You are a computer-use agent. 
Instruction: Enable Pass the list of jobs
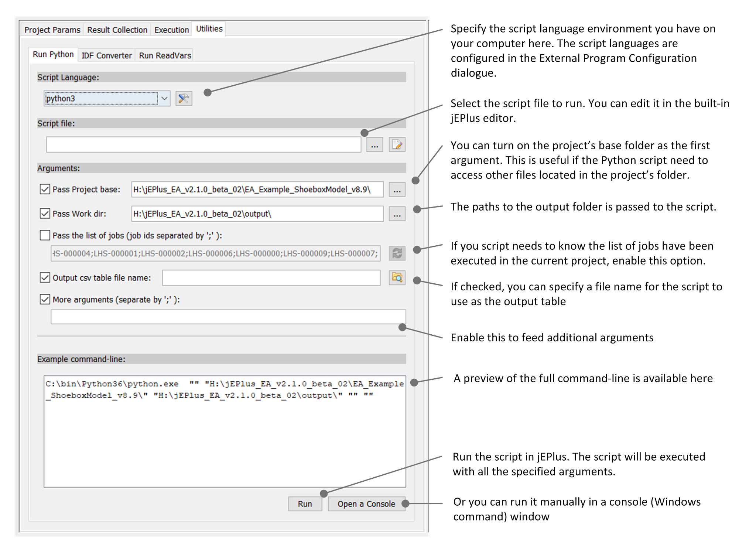click(x=45, y=235)
